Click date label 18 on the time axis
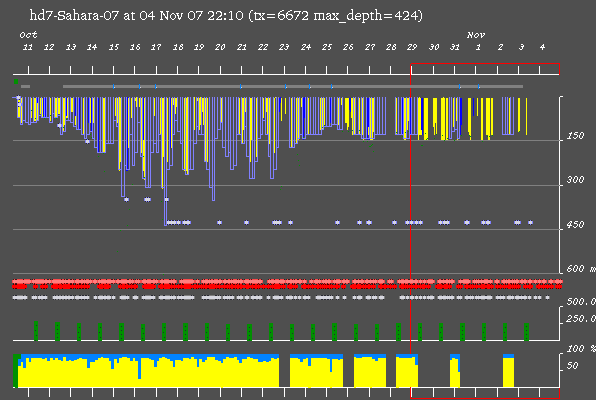 [178, 47]
